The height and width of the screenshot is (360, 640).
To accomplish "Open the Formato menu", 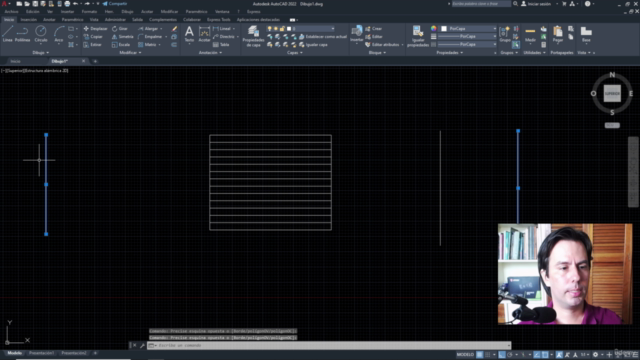I will point(89,12).
